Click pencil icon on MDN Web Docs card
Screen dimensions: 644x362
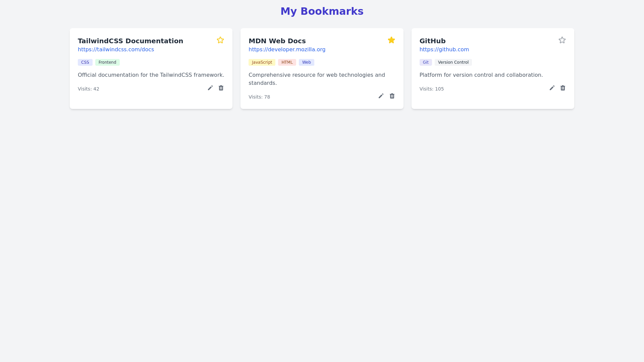click(x=381, y=96)
